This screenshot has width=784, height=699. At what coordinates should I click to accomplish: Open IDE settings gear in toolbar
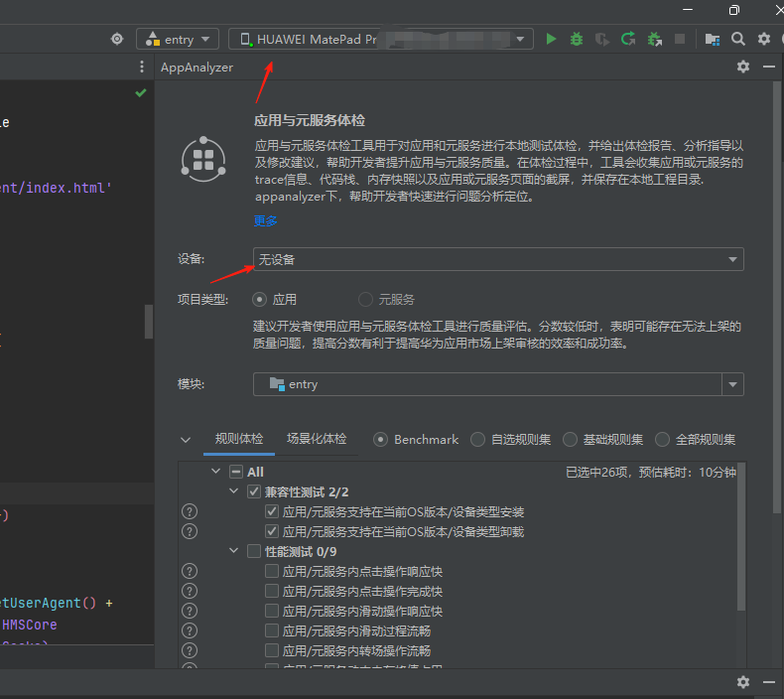[x=764, y=39]
